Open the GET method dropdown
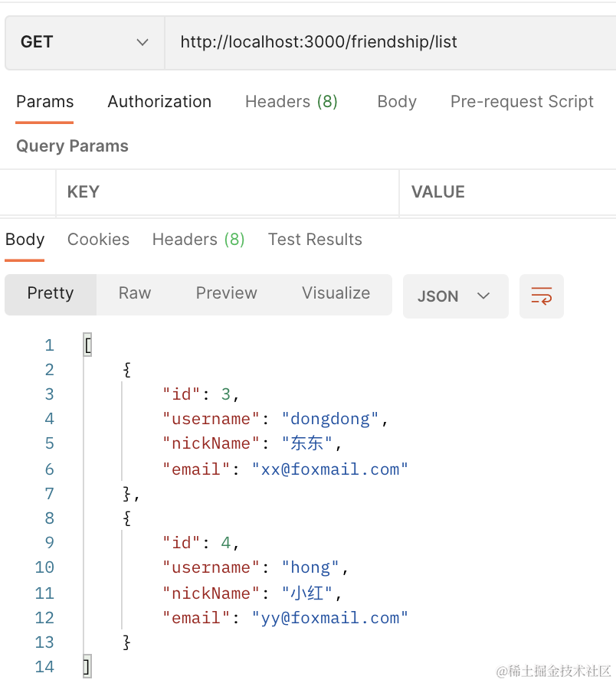Screen dimensions: 616x683 click(x=84, y=42)
